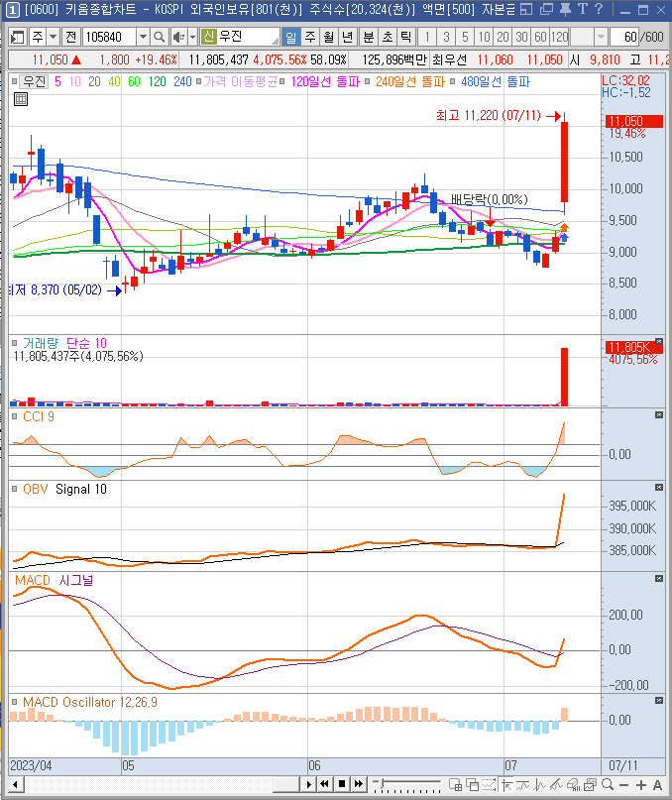Click the pin window icon in title bar
Screen dimensions: 672x800
coord(565,9)
